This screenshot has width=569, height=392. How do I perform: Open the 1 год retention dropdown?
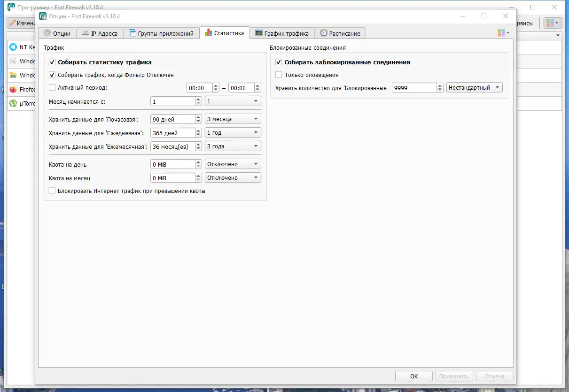tap(233, 133)
